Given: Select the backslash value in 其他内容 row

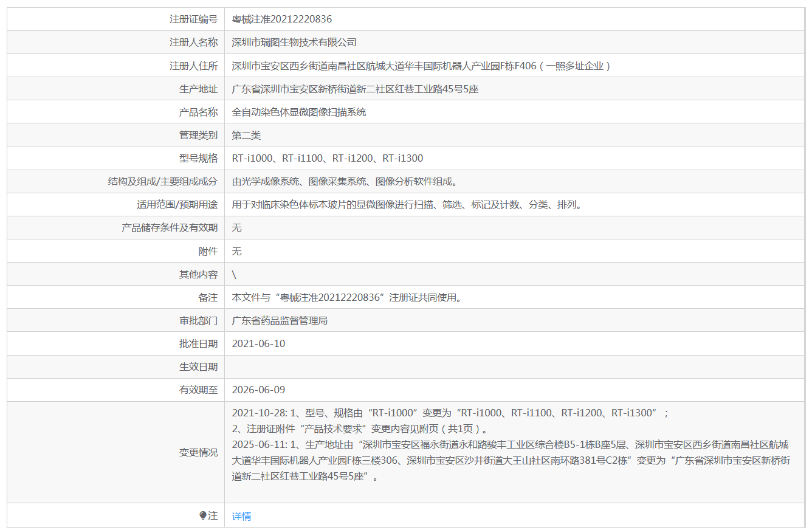Looking at the screenshot, I should pos(235,275).
